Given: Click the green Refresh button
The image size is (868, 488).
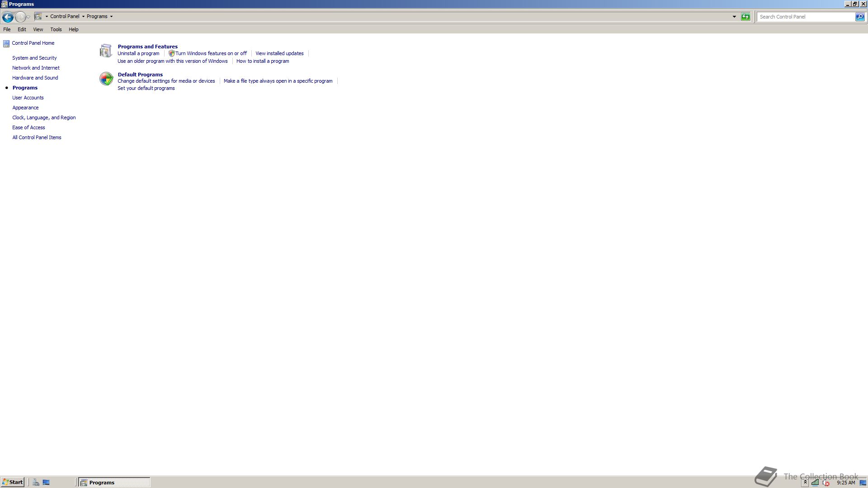Looking at the screenshot, I should click(x=745, y=17).
